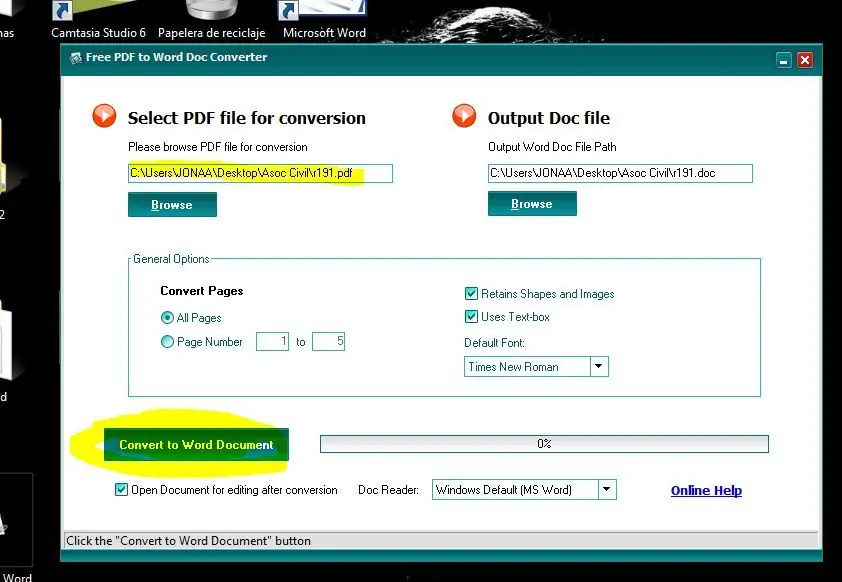
Task: Open the Camtasia Studio 6 desktop shortcut
Action: coord(98,21)
